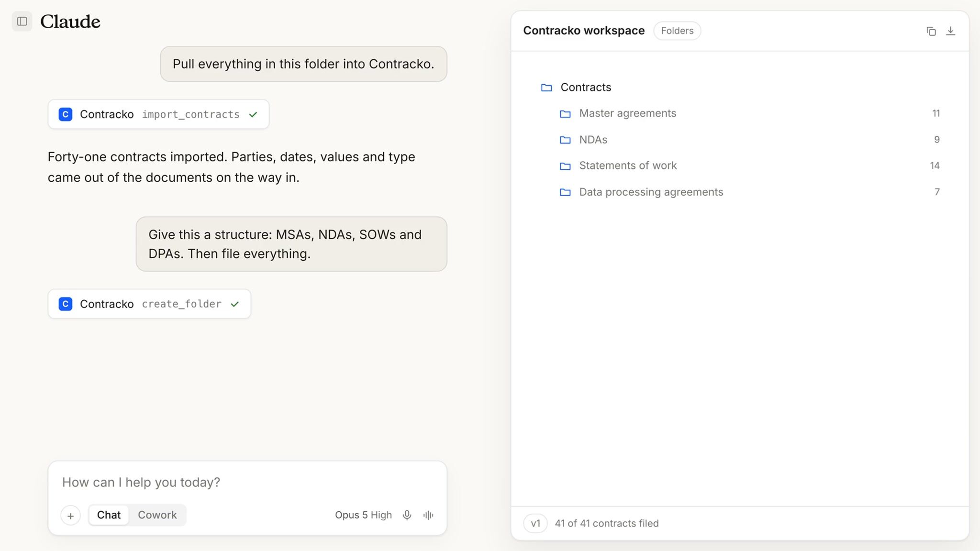Toggle the sidebar panel icon

tap(22, 22)
